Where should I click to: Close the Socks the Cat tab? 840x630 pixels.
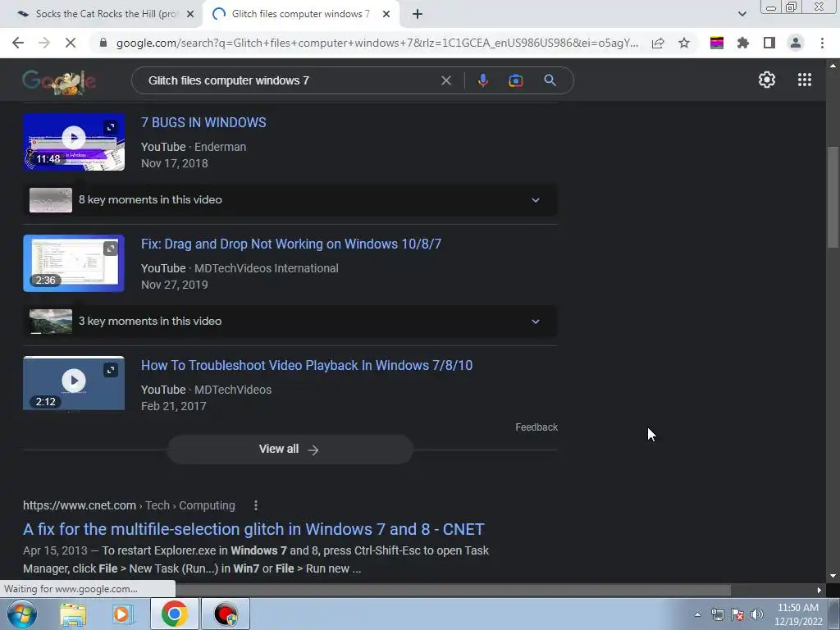(190, 15)
